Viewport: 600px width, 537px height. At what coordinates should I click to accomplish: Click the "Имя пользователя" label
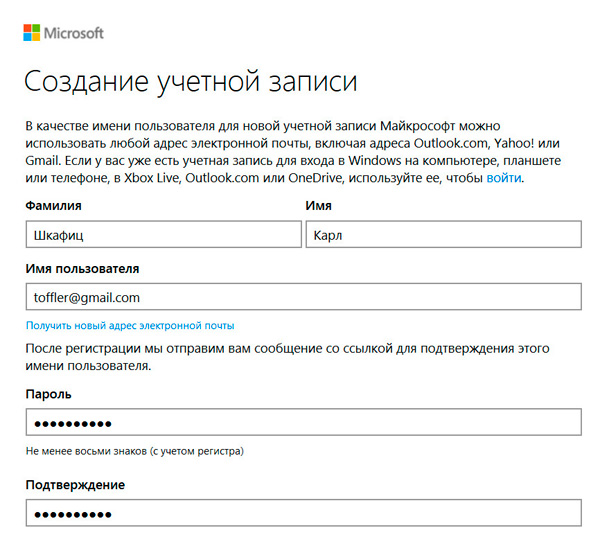(82, 268)
